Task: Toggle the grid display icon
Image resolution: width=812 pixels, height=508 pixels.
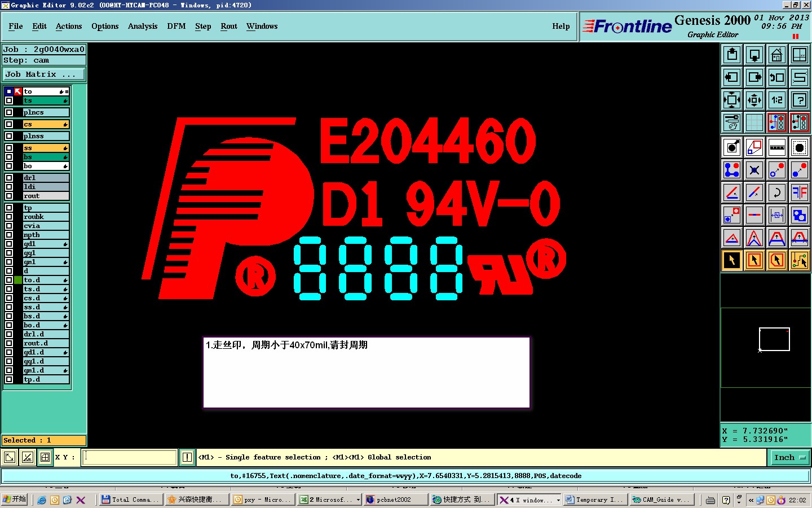Action: click(754, 122)
